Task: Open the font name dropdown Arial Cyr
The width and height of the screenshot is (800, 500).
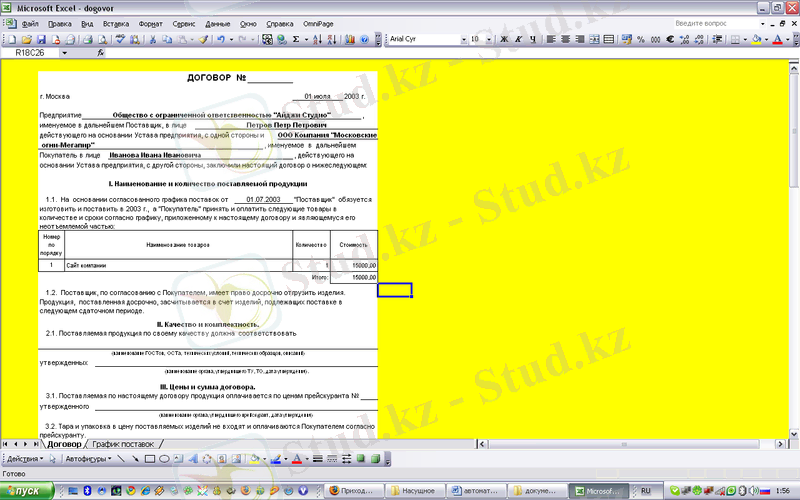Action: [464, 39]
